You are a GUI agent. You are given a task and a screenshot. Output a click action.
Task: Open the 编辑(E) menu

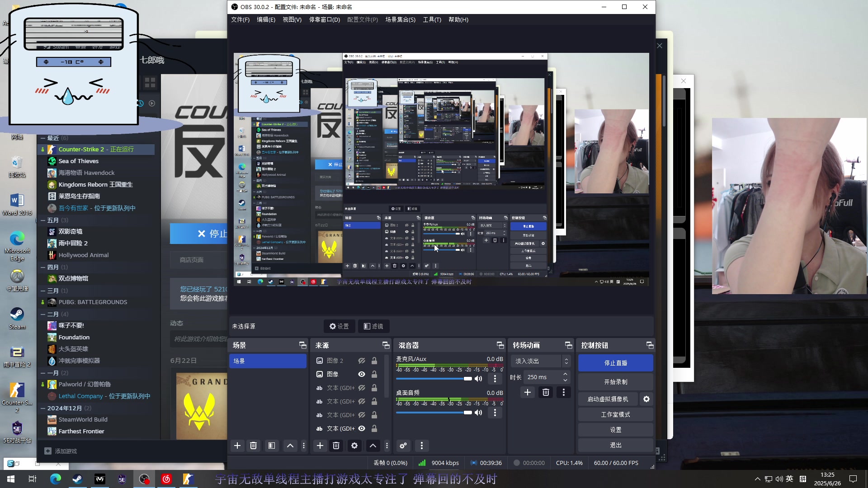(266, 19)
